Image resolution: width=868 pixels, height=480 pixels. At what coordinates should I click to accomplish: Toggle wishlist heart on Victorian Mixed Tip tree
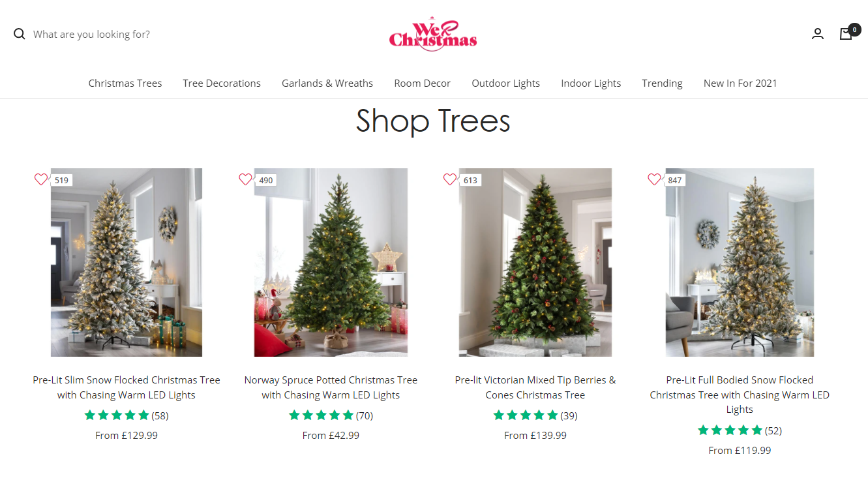click(x=450, y=179)
